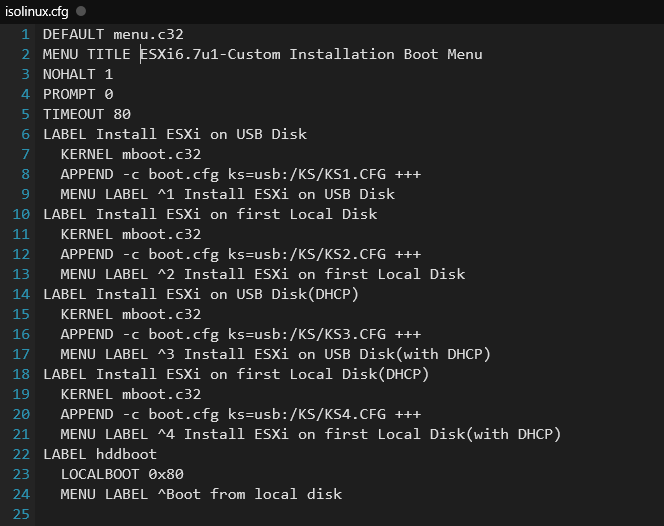
Task: Click the 'TIMEOUT 80' line
Action: tap(87, 114)
